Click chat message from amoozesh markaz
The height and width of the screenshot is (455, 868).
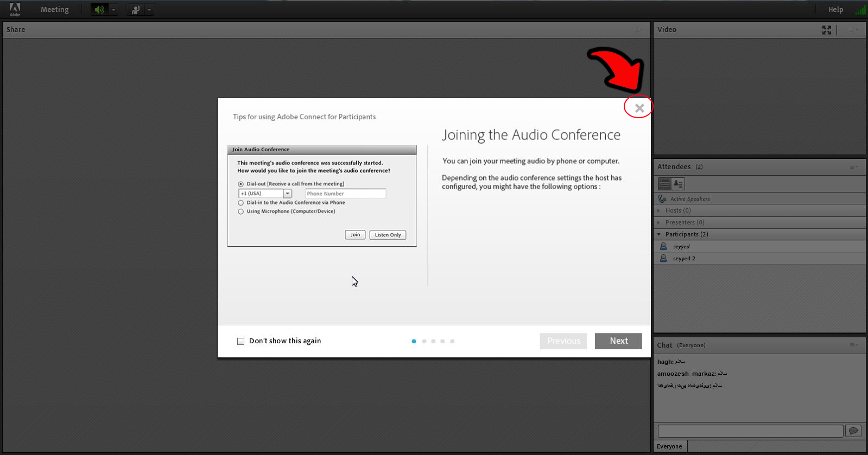coord(692,374)
